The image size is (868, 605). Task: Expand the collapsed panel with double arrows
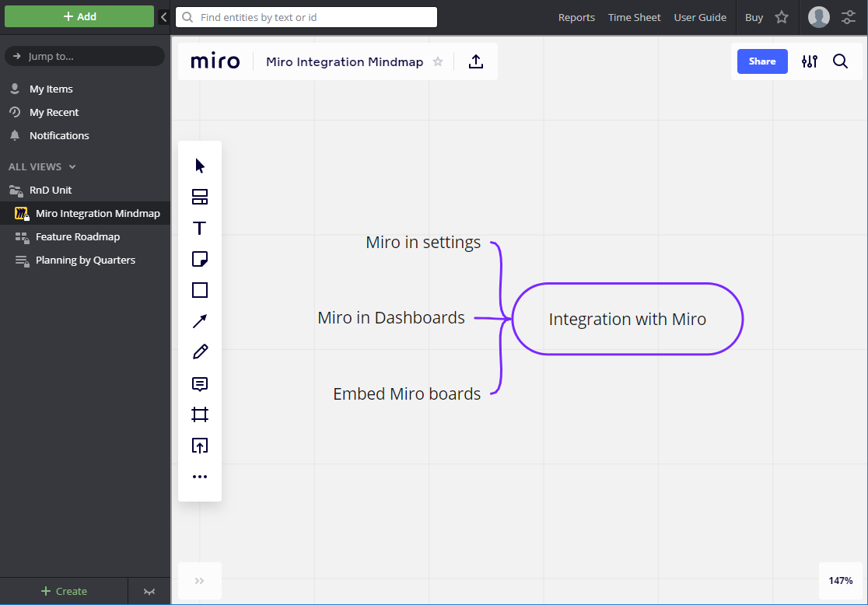[x=200, y=581]
